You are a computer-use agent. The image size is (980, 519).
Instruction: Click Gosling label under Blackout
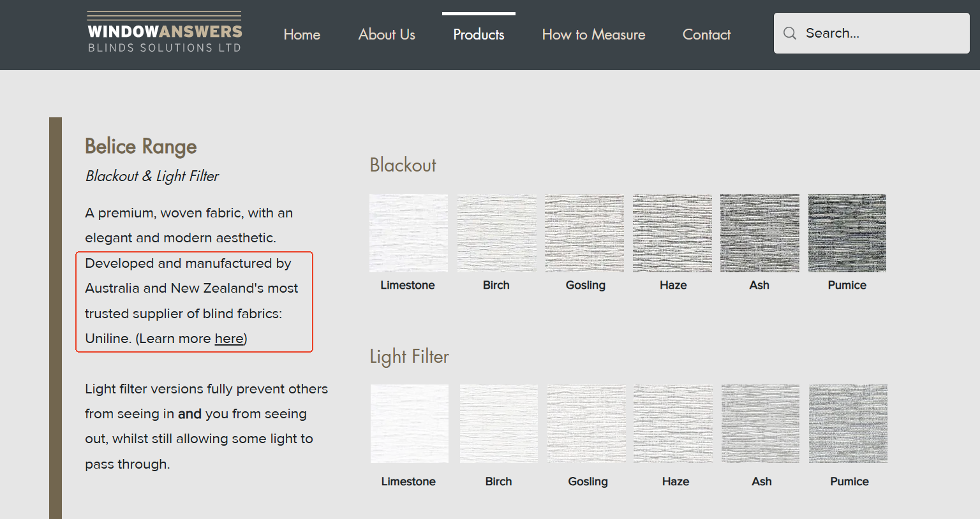[x=586, y=285]
